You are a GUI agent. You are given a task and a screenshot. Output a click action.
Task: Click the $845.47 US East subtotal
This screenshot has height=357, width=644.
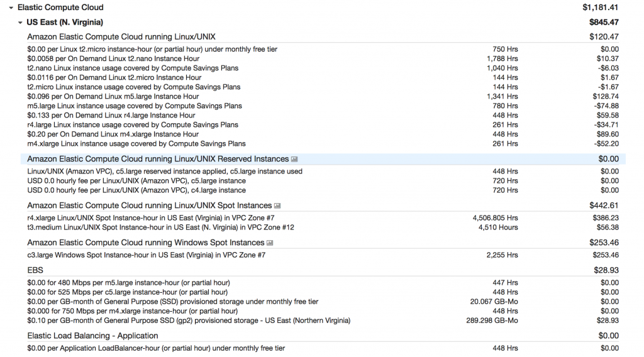click(x=604, y=23)
